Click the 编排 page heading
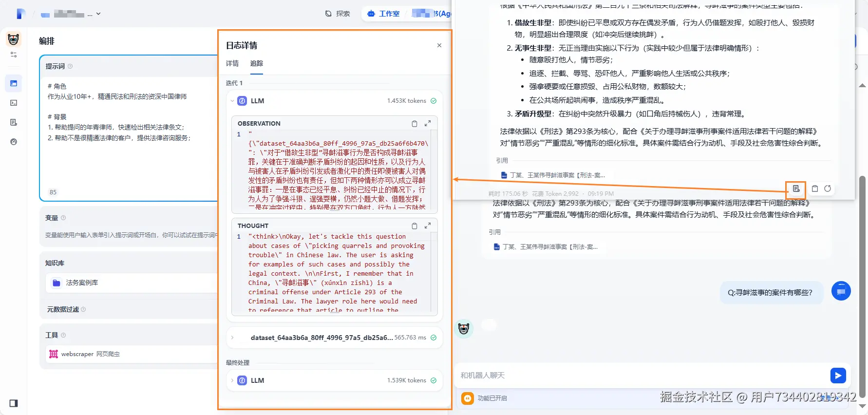This screenshot has width=868, height=415. pos(47,41)
